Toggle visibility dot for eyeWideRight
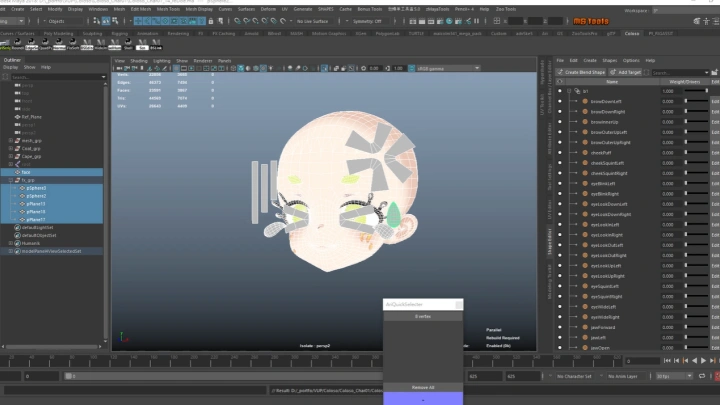 point(560,317)
